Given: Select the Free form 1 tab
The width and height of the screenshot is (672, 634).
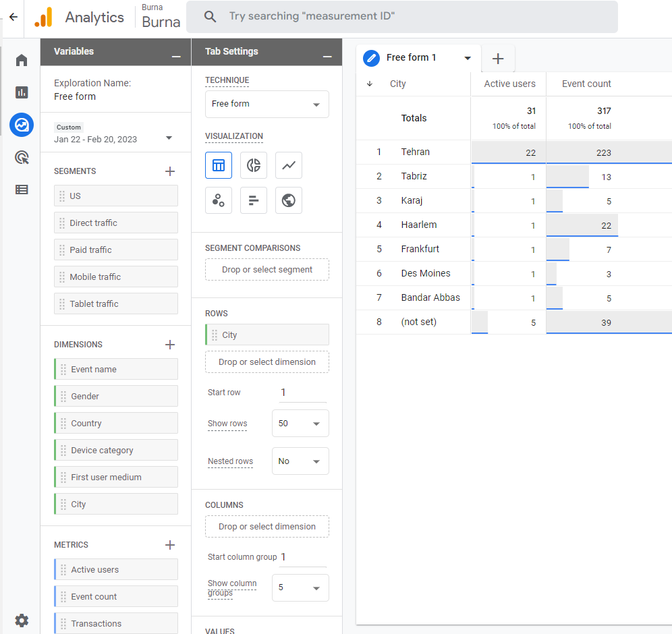Looking at the screenshot, I should pos(412,58).
